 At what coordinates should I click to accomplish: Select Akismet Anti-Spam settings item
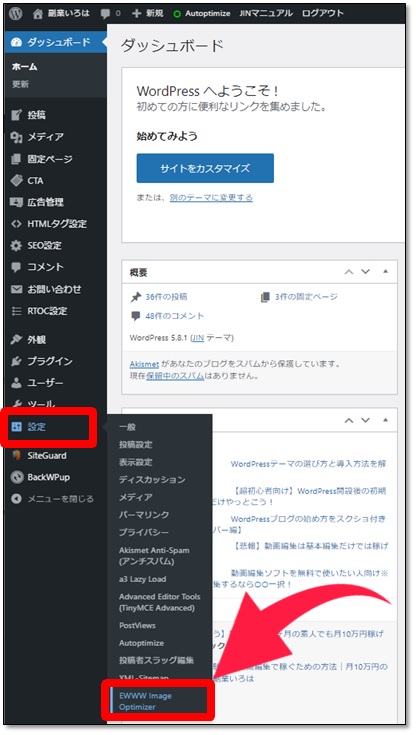[154, 556]
